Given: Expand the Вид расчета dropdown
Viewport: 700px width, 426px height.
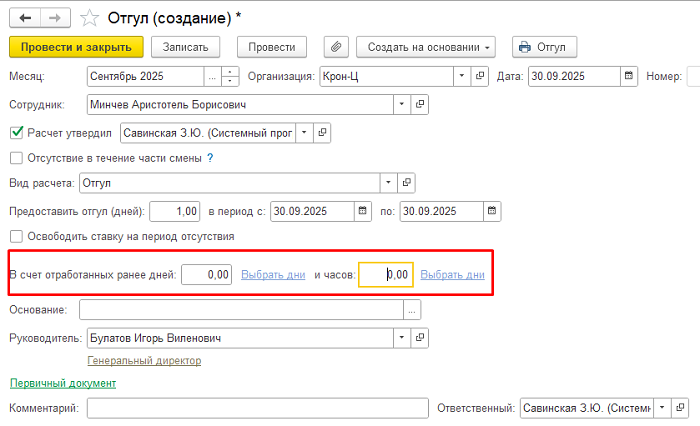Looking at the screenshot, I should (x=387, y=183).
